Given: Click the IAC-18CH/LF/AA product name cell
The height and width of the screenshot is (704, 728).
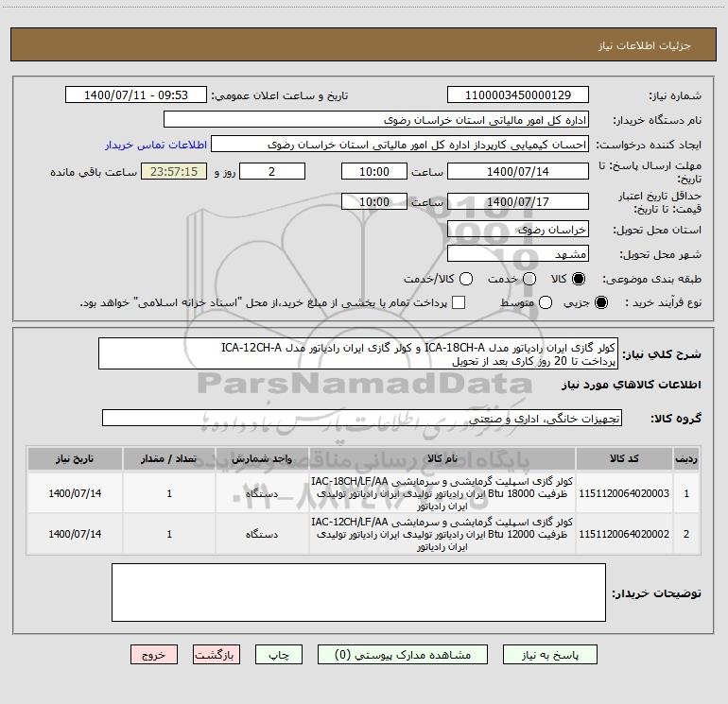Looking at the screenshot, I should (442, 493).
